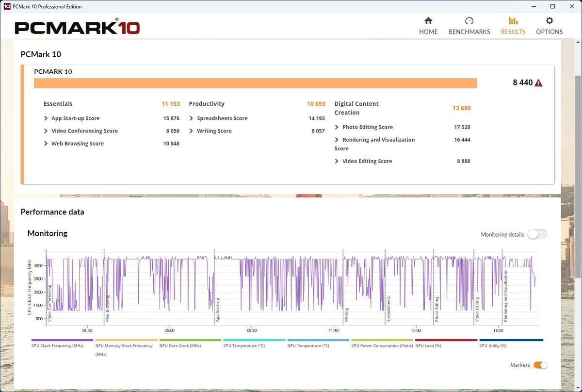Click the Rendering and Visualization chart marker

(505, 296)
